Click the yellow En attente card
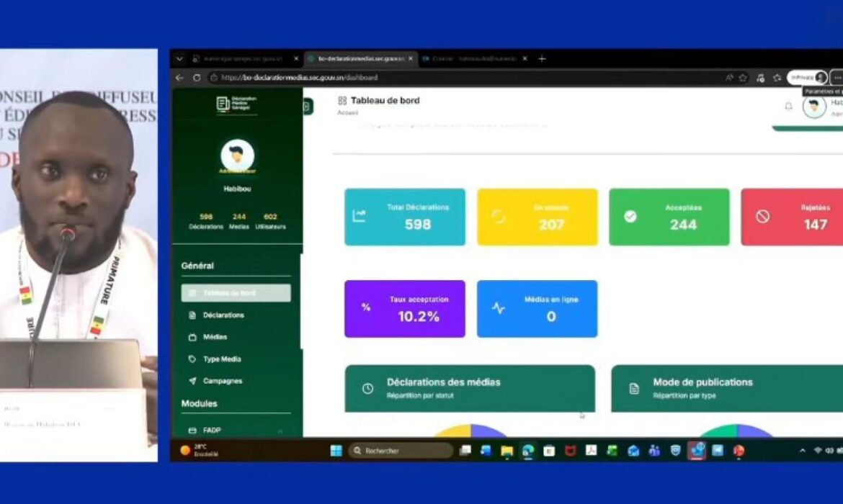The image size is (843, 504). pos(537,217)
